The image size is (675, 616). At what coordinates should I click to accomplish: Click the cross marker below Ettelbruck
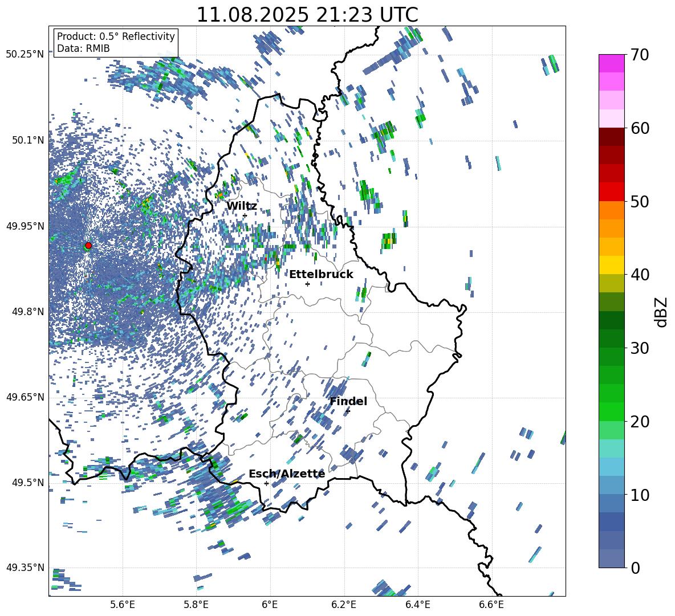tap(307, 284)
